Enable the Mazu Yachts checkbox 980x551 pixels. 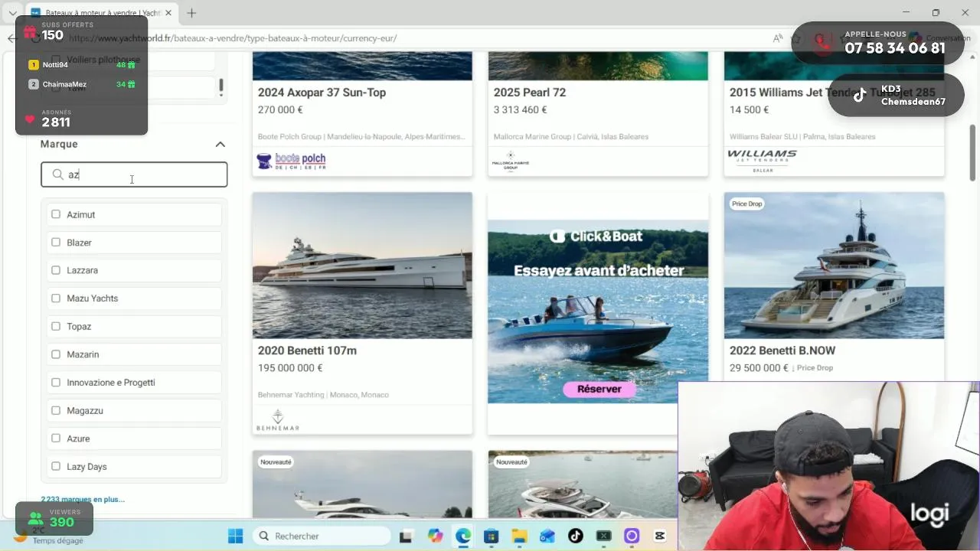pyautogui.click(x=56, y=298)
